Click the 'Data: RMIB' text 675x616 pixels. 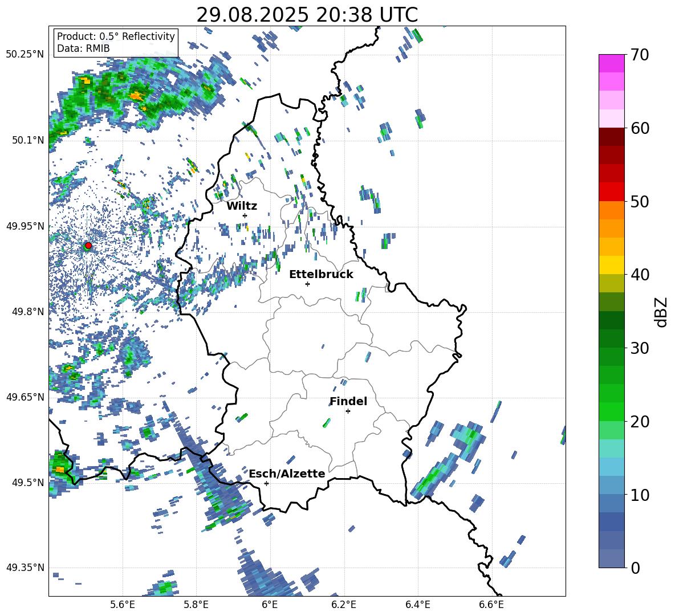coord(83,48)
